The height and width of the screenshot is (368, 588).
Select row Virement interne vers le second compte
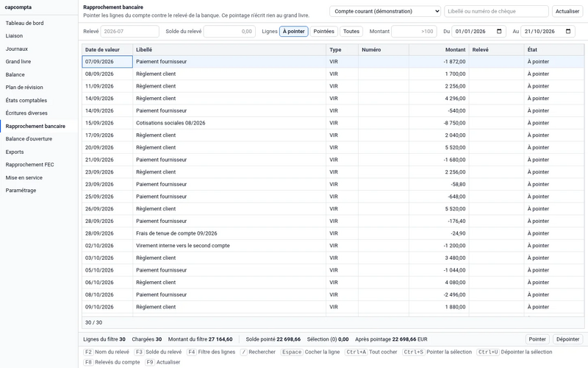[333, 246]
